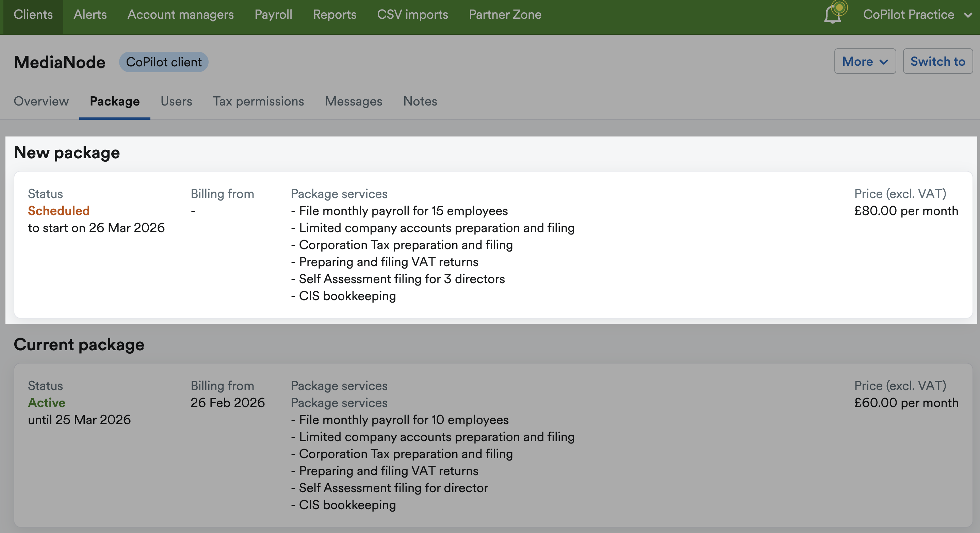Open Account managers navigation item
The image size is (980, 533).
click(180, 14)
